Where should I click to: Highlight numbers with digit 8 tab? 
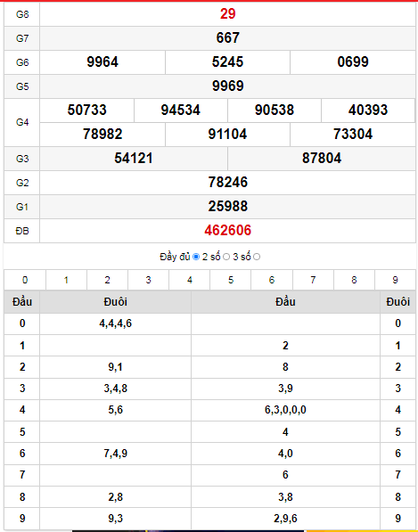354,280
